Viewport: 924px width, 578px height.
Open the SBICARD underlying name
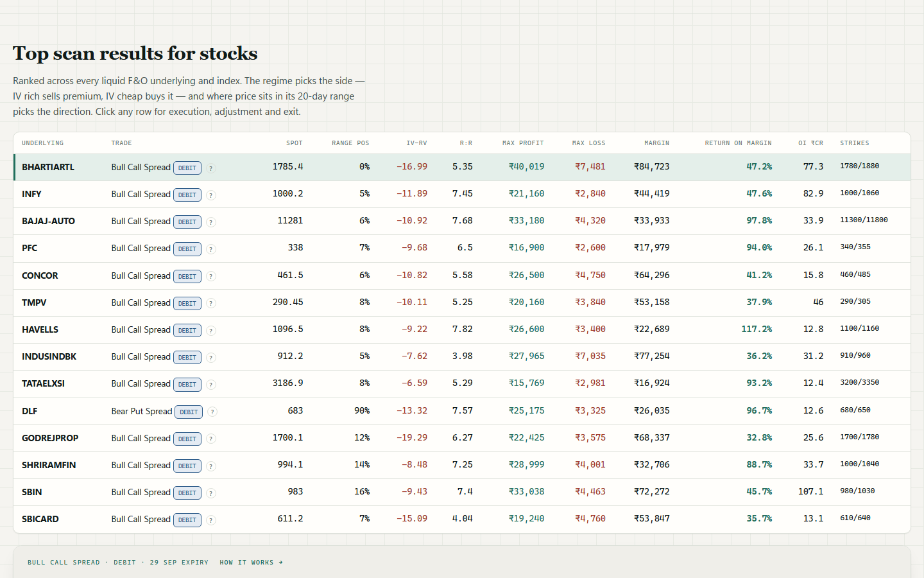(x=40, y=519)
